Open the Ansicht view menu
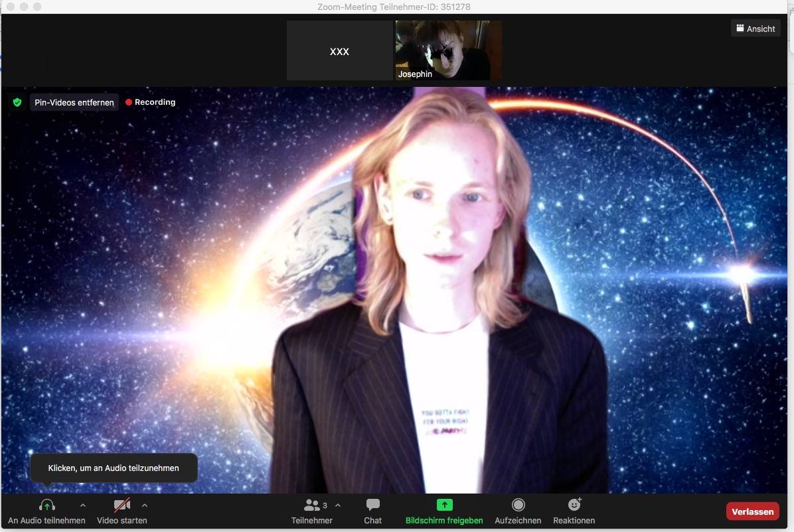Image resolution: width=794 pixels, height=532 pixels. (x=755, y=29)
